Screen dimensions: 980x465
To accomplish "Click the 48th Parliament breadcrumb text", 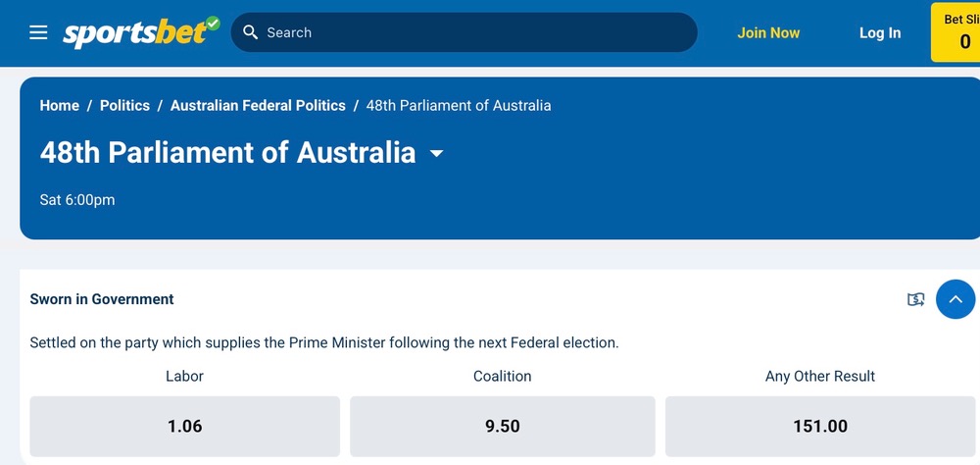I will coord(459,106).
